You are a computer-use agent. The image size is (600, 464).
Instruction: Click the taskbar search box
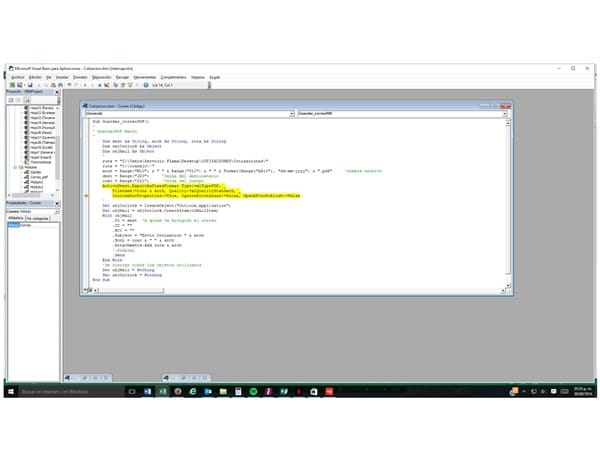pos(71,391)
